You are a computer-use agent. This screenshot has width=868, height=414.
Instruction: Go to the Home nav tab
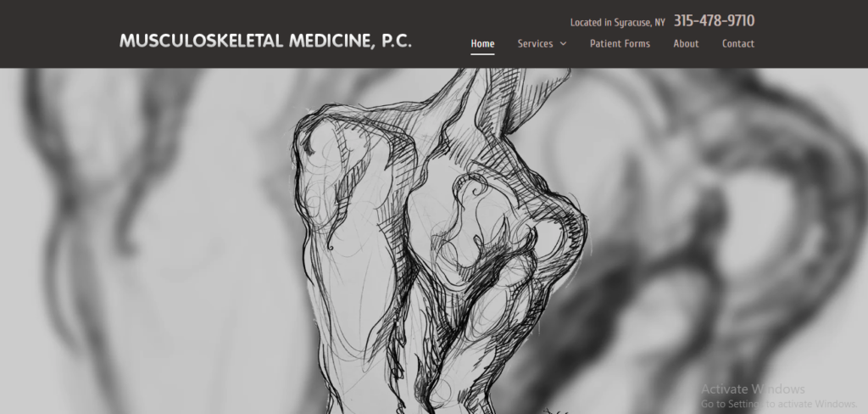coord(482,44)
